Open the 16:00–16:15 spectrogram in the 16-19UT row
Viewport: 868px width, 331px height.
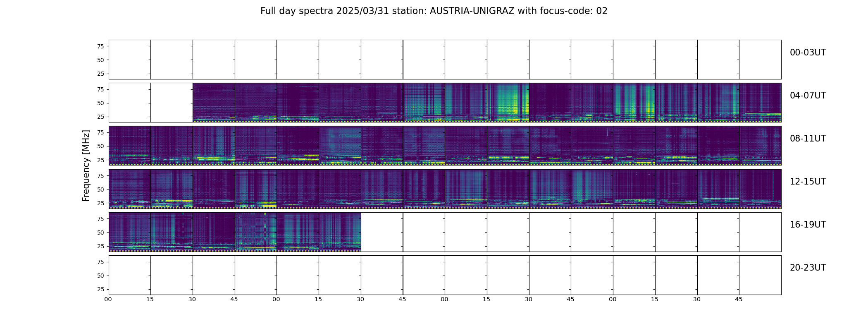pyautogui.click(x=130, y=232)
